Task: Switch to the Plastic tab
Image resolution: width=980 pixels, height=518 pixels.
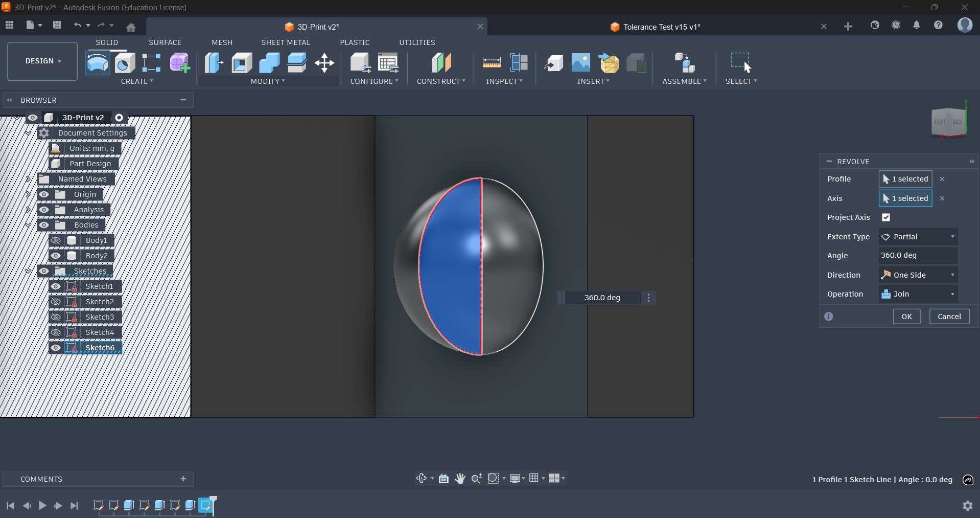Action: point(355,42)
